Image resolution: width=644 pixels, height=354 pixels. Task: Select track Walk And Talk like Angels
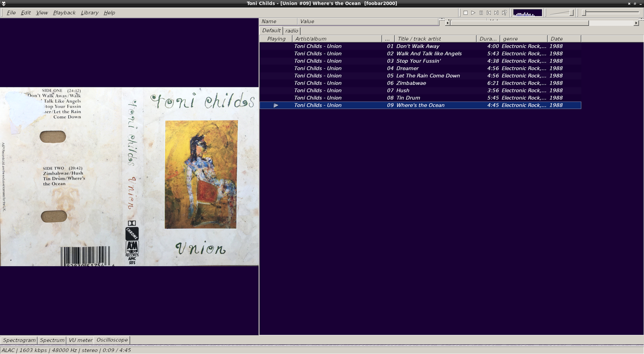420,54
